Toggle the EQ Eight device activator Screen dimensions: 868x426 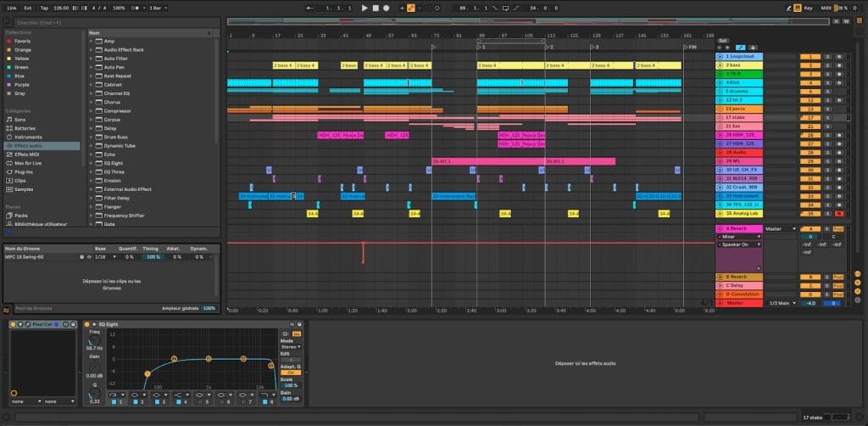(x=87, y=325)
